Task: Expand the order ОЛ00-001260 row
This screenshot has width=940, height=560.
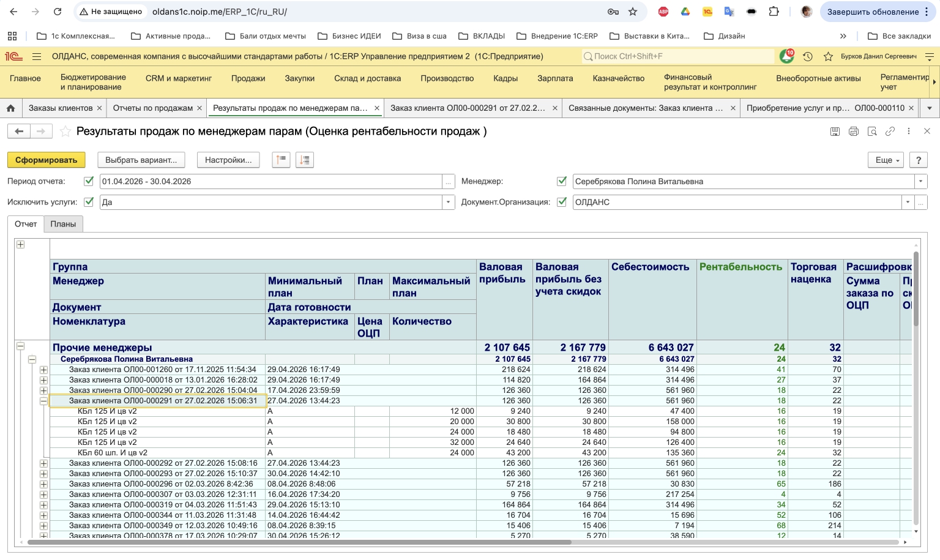Action: 43,370
